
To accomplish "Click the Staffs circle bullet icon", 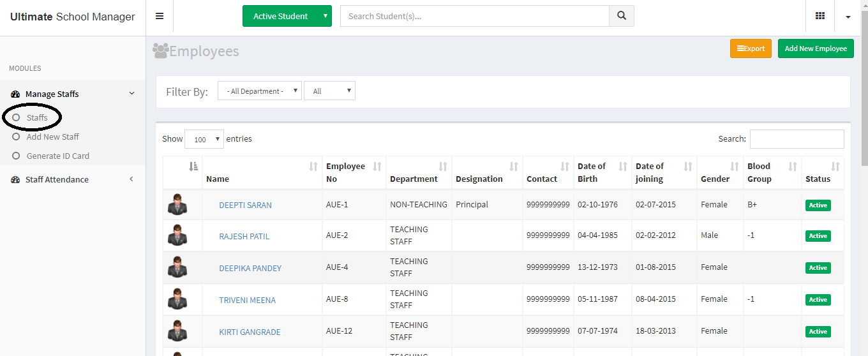I will pyautogui.click(x=17, y=117).
